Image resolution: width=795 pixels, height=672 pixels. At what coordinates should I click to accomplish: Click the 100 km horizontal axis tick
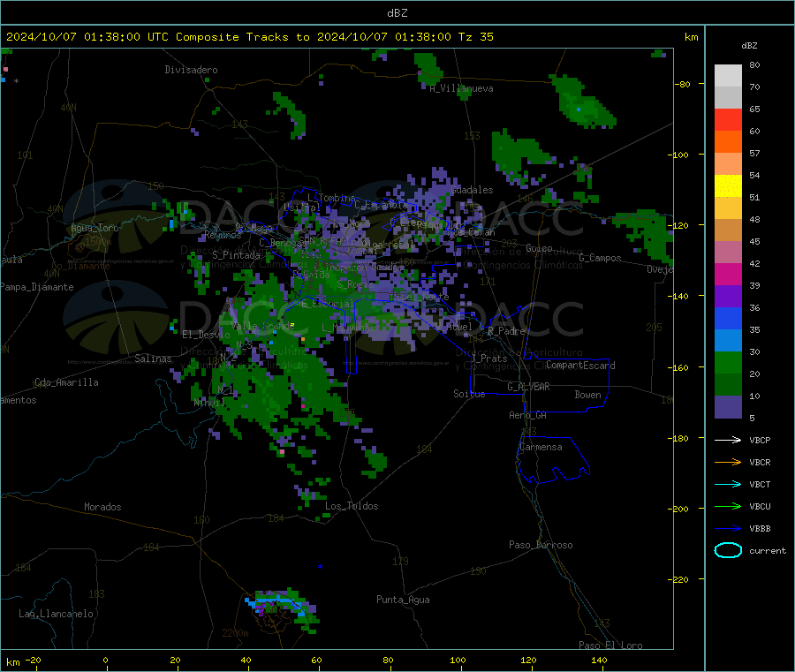point(458,660)
